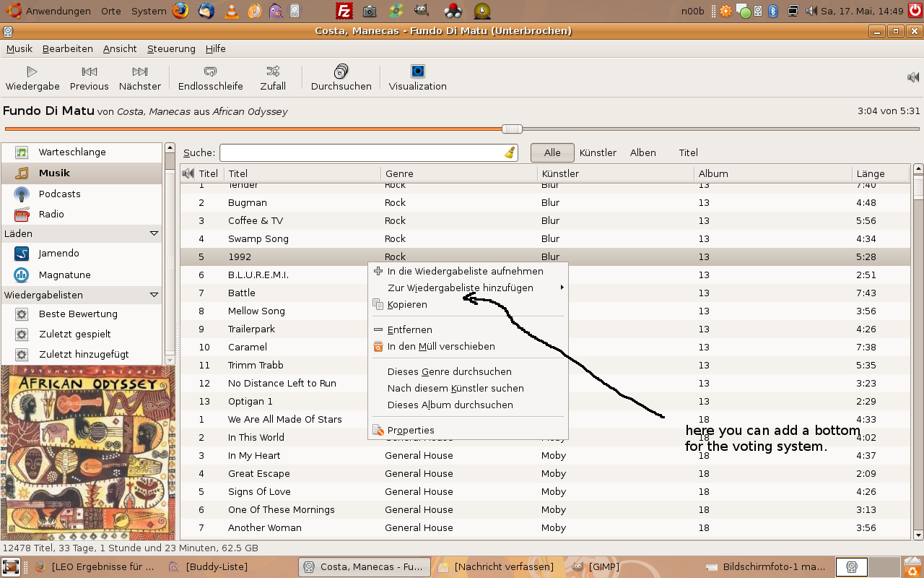
Task: Filter search by Alben
Action: pyautogui.click(x=643, y=152)
